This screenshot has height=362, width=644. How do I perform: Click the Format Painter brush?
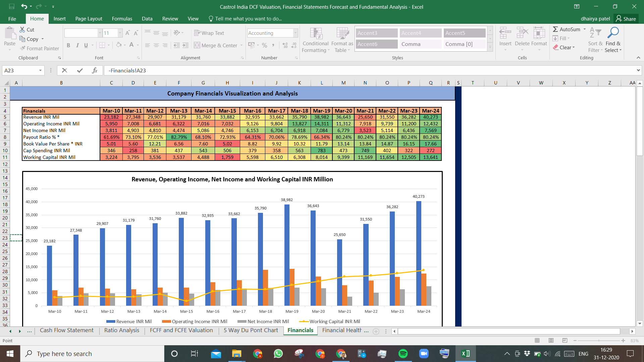click(x=22, y=49)
